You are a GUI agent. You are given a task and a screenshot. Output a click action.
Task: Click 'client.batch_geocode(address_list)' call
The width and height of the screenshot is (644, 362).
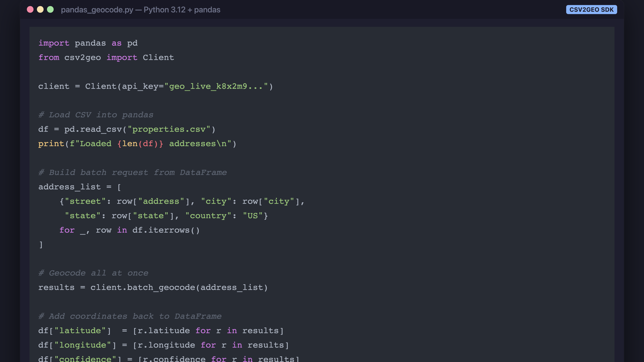pos(179,288)
